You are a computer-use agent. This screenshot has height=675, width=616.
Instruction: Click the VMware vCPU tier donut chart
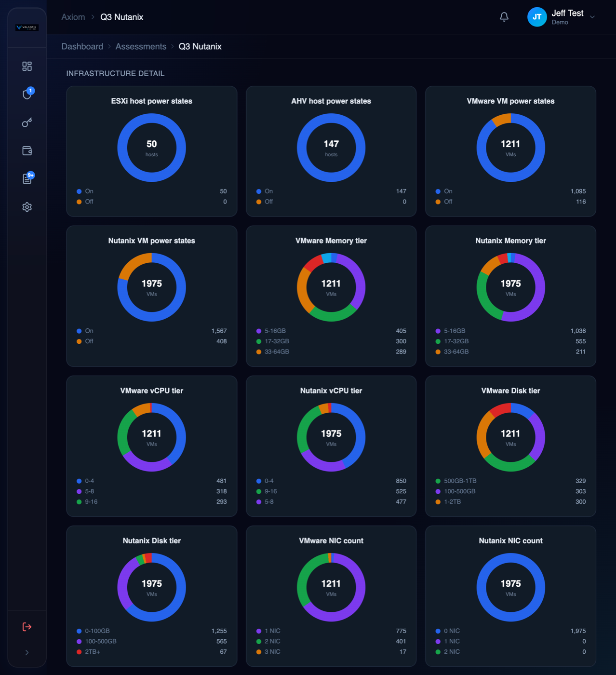coord(151,437)
